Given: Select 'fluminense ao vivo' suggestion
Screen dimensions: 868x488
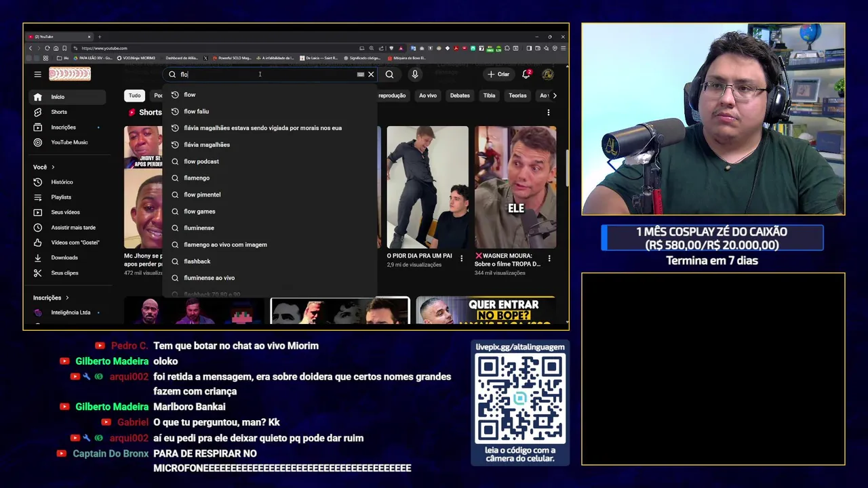Looking at the screenshot, I should pos(270,278).
